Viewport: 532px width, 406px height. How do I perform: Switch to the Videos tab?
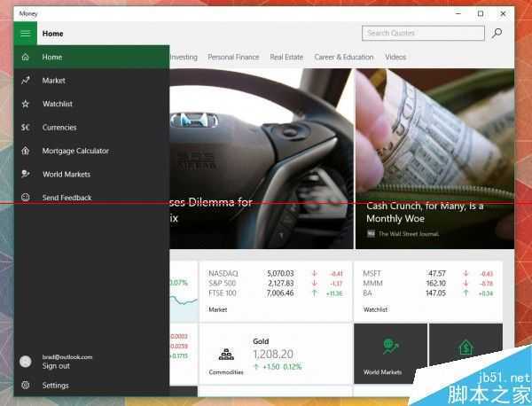click(395, 57)
